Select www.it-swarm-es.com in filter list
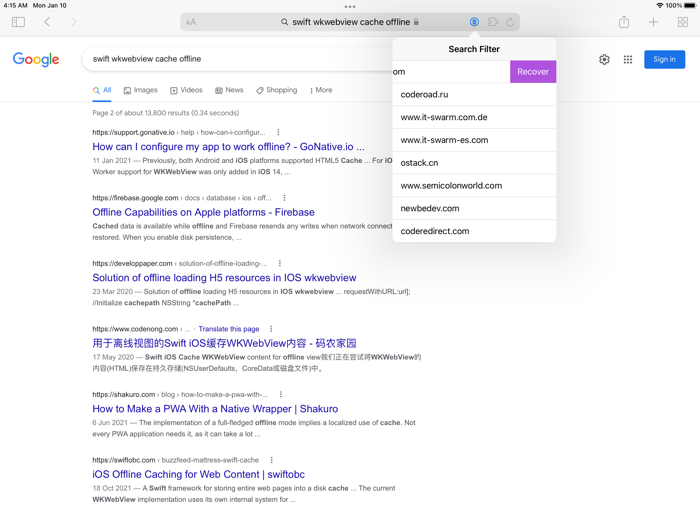Screen dimensions: 700x525 tap(474, 140)
